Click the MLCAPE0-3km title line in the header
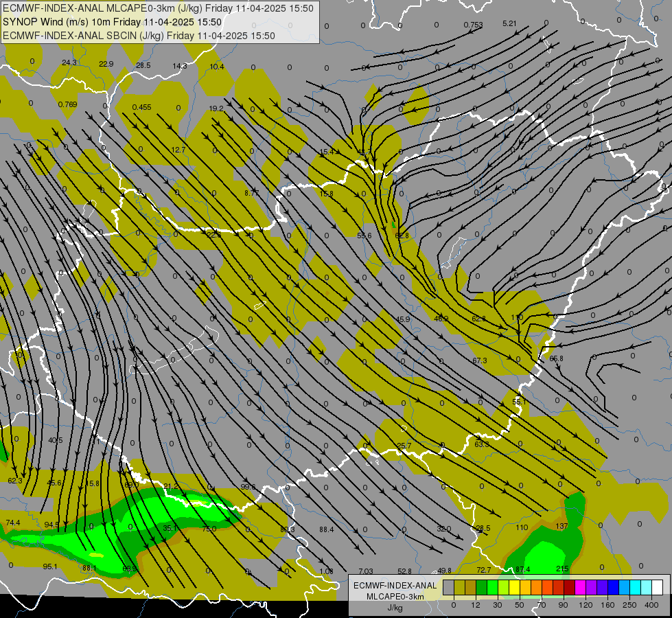This screenshot has width=672, height=618. [x=158, y=8]
